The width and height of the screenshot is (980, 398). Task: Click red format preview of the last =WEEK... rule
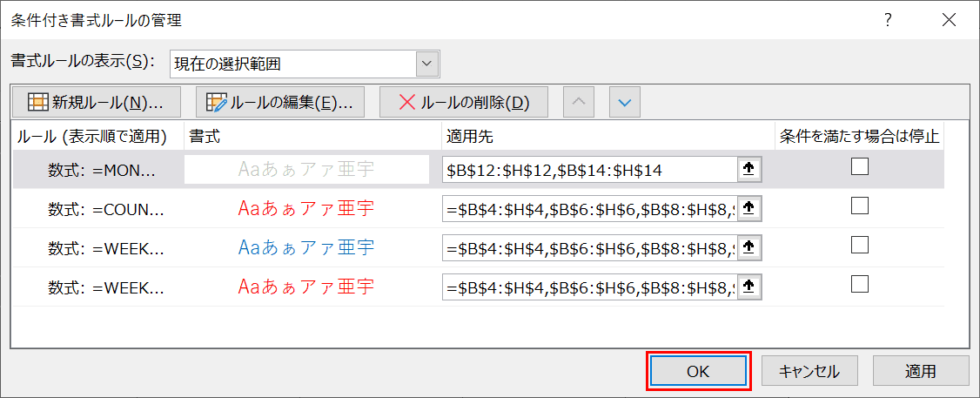[x=306, y=287]
